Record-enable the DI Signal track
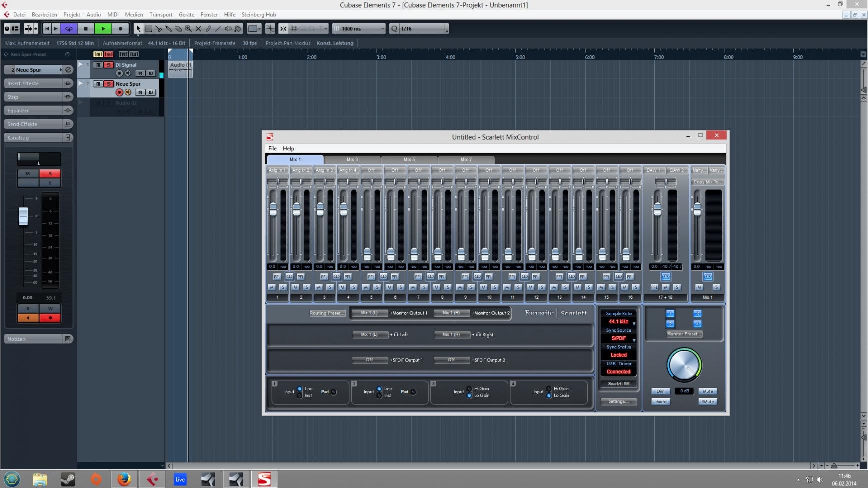This screenshot has height=488, width=868. click(x=119, y=73)
